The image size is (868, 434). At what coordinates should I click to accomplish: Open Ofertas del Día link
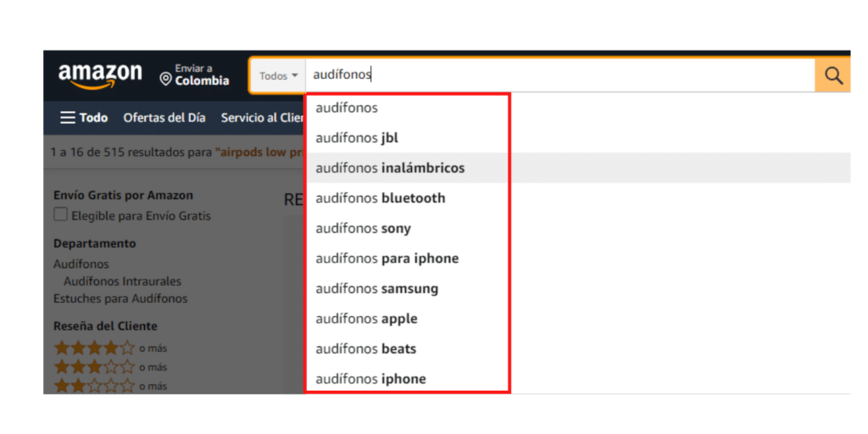click(164, 118)
